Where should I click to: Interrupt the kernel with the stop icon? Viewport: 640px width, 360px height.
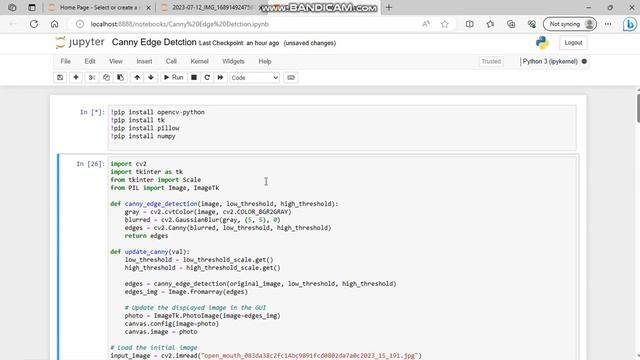(194, 78)
